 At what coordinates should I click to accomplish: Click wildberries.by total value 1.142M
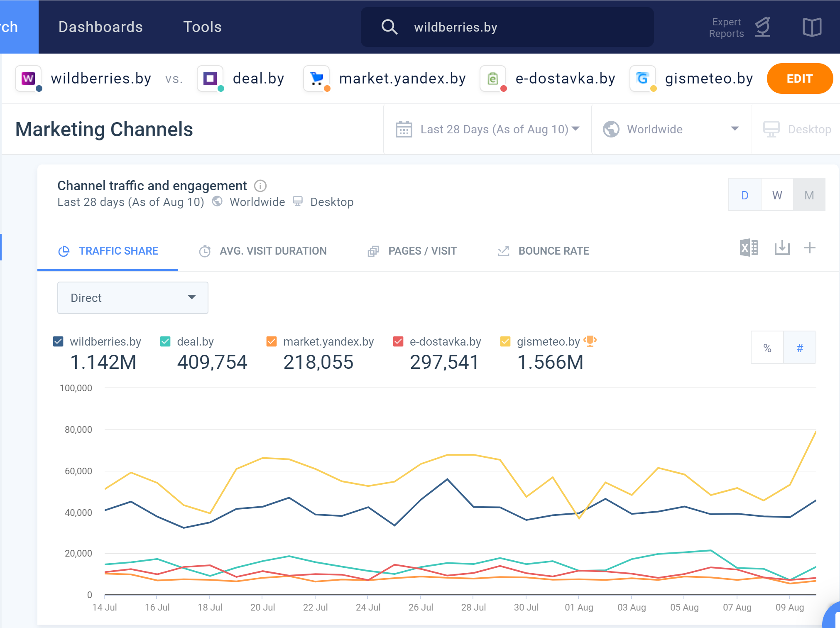tap(103, 362)
